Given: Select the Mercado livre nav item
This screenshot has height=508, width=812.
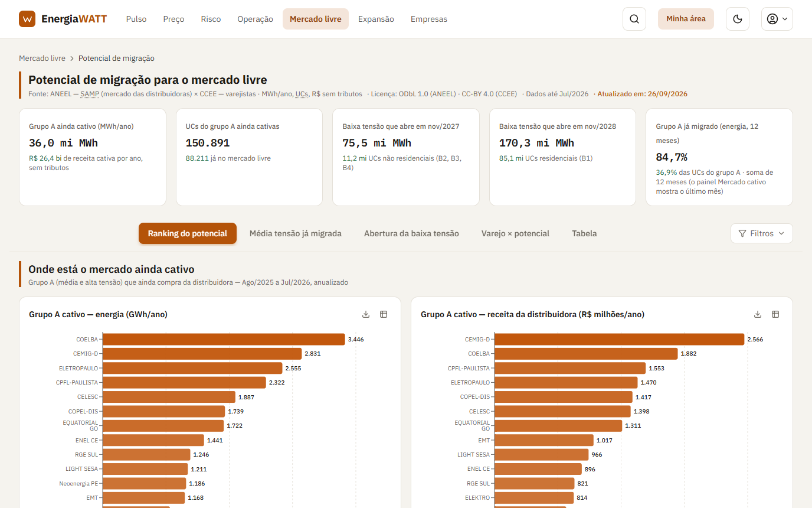Looking at the screenshot, I should click(x=316, y=19).
